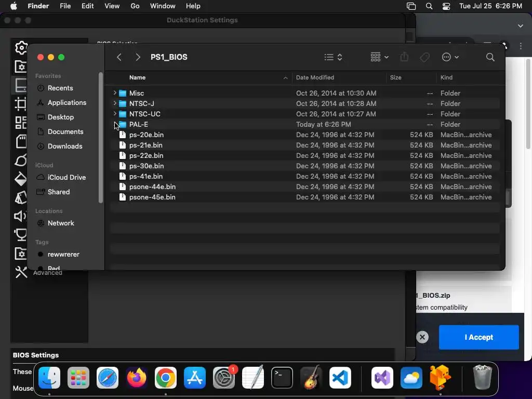The height and width of the screenshot is (399, 532).
Task: Launch Chrome from the Dock
Action: click(166, 378)
